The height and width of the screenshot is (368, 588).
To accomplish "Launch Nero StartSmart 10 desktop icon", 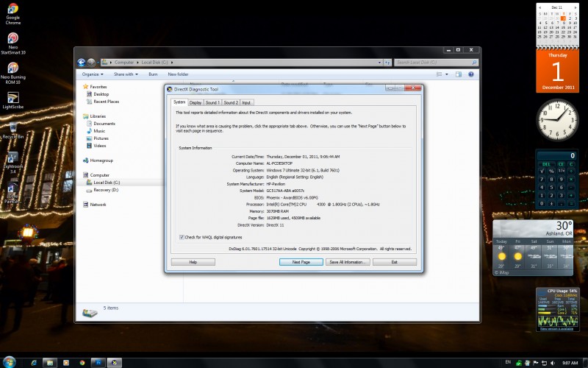I will click(x=12, y=43).
